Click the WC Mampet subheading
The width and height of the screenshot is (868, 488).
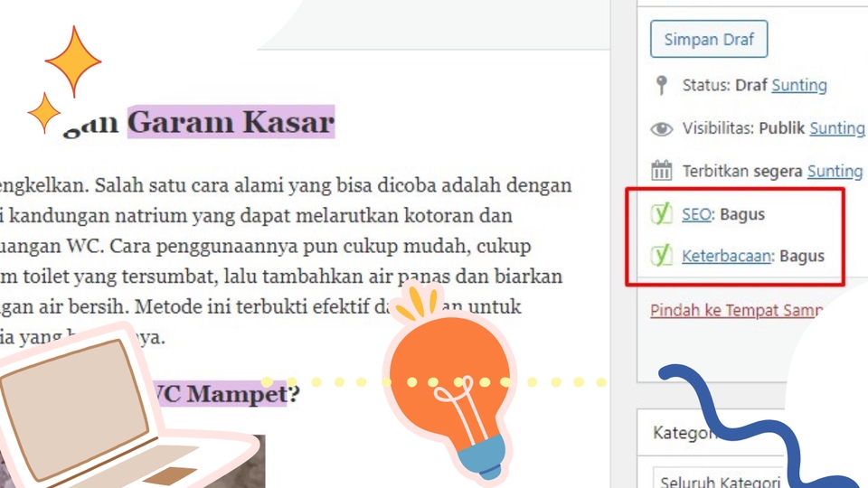(x=225, y=394)
